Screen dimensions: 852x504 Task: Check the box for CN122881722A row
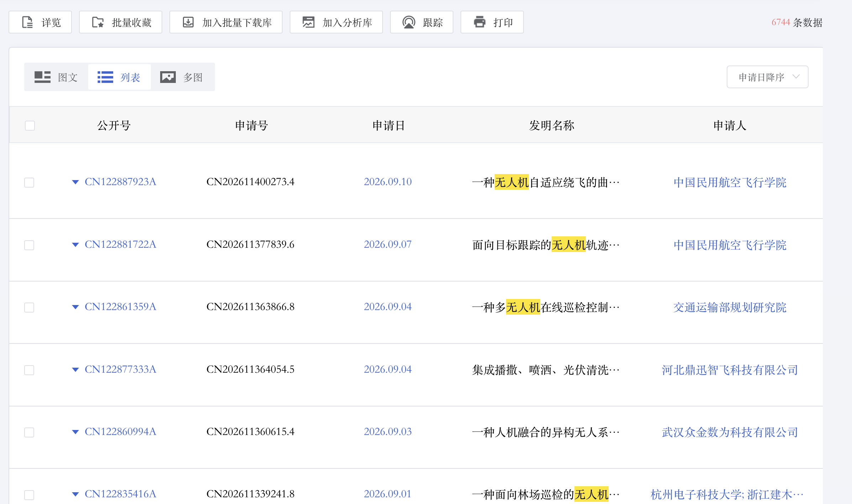tap(29, 245)
